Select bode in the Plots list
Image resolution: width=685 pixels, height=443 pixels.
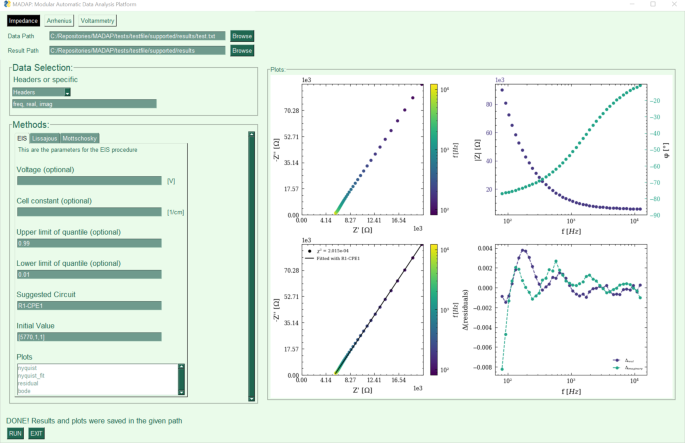point(24,391)
